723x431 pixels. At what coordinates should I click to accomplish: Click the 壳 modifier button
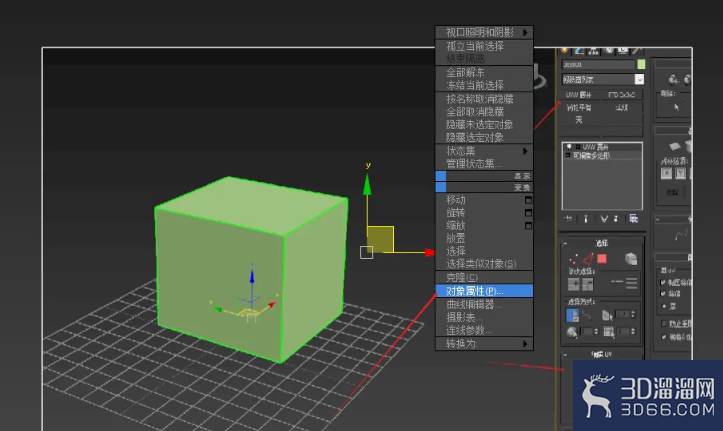pos(580,119)
